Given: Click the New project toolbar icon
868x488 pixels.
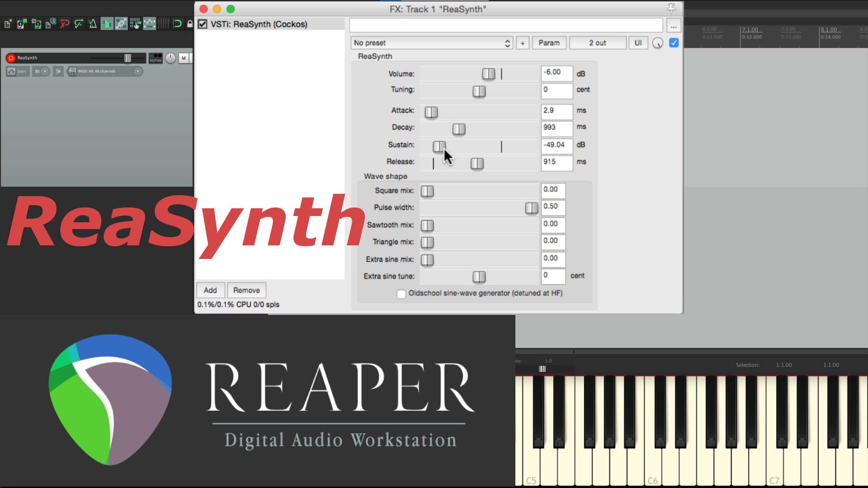Looking at the screenshot, I should pyautogui.click(x=8, y=23).
